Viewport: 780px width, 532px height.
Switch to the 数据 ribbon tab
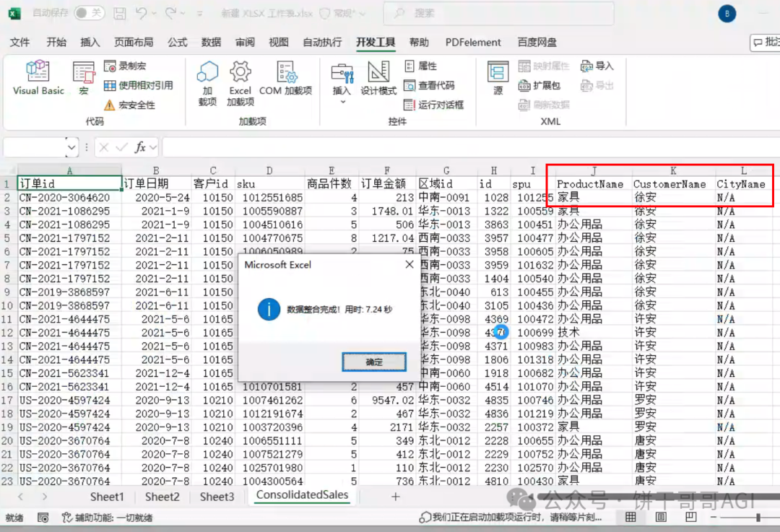211,43
